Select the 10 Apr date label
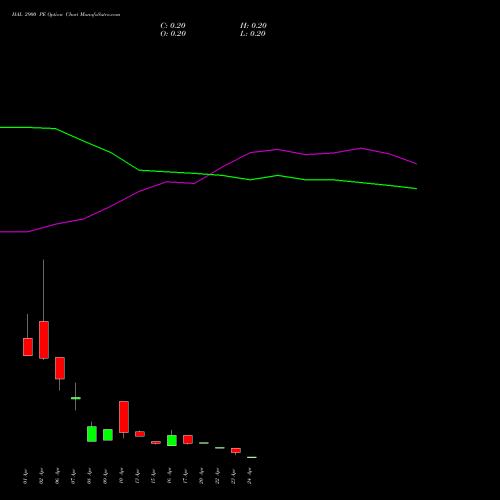 122,476
